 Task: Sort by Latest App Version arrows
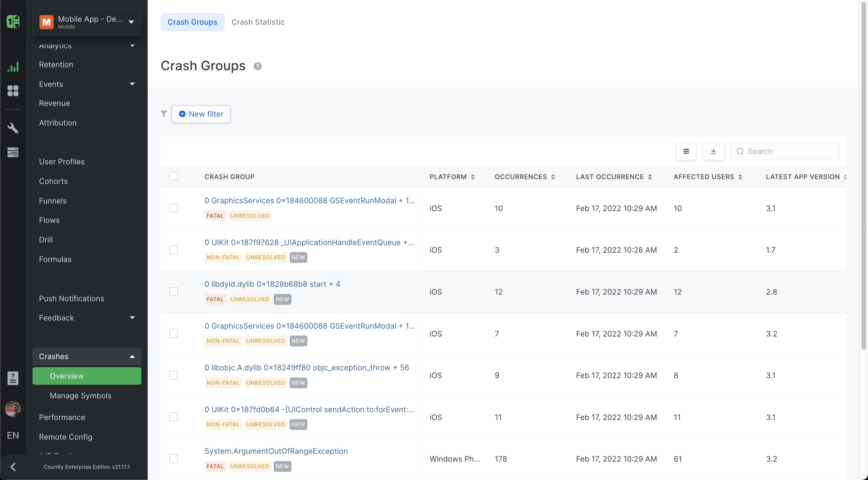click(845, 177)
